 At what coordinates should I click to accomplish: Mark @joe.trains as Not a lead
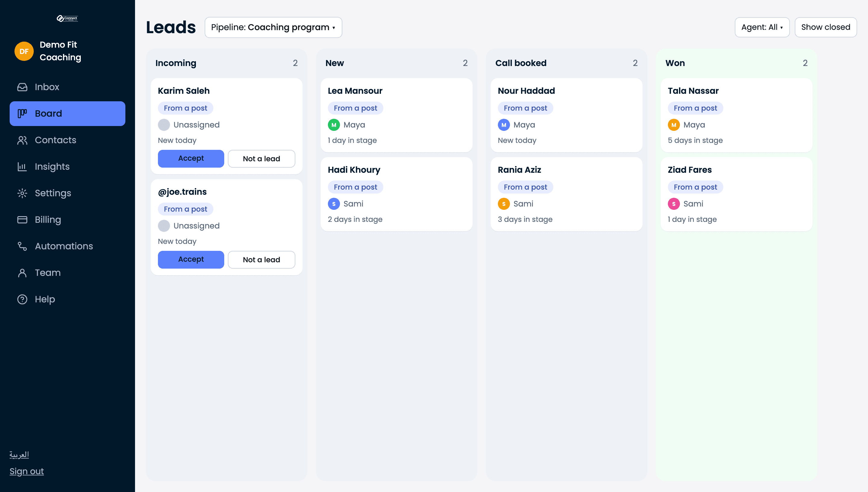point(261,260)
